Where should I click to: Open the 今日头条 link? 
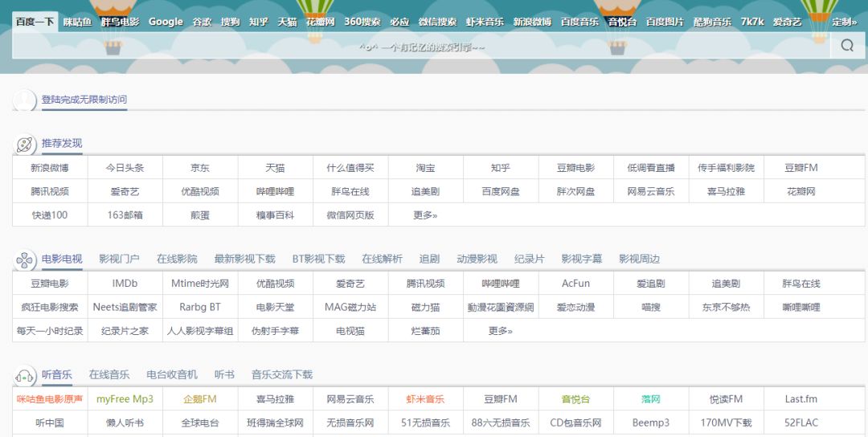tap(125, 169)
